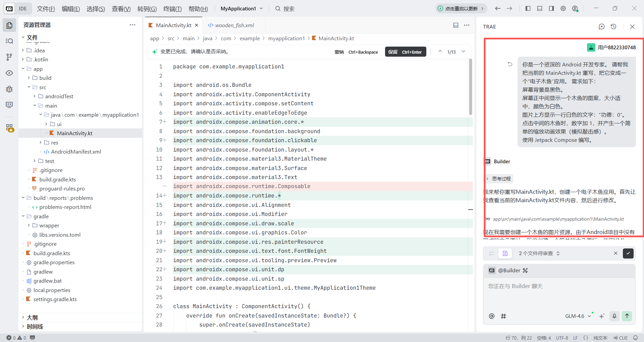Click the new chat icon in TRAE panel
The image size is (644, 342).
(x=601, y=26)
